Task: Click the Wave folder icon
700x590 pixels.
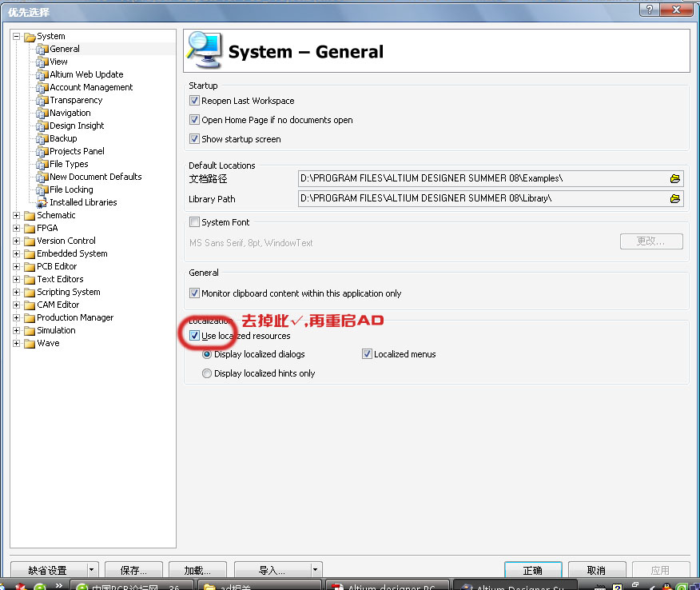Action: pos(30,344)
